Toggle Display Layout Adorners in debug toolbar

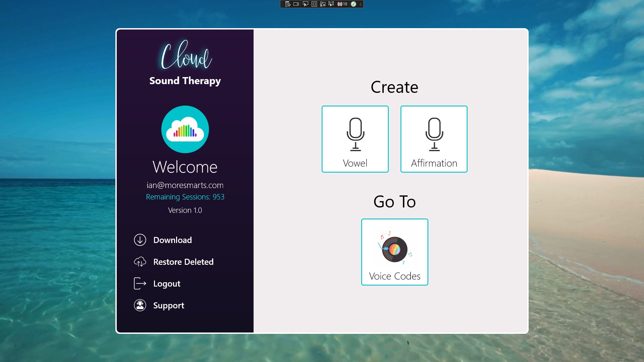(x=314, y=4)
